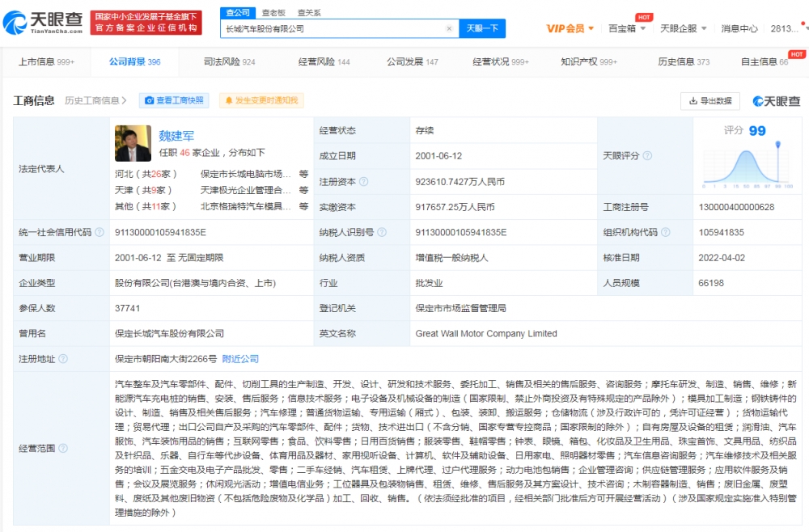Click the 天眼查 logo beside 导出数据
The height and width of the screenshot is (532, 809).
tap(777, 101)
